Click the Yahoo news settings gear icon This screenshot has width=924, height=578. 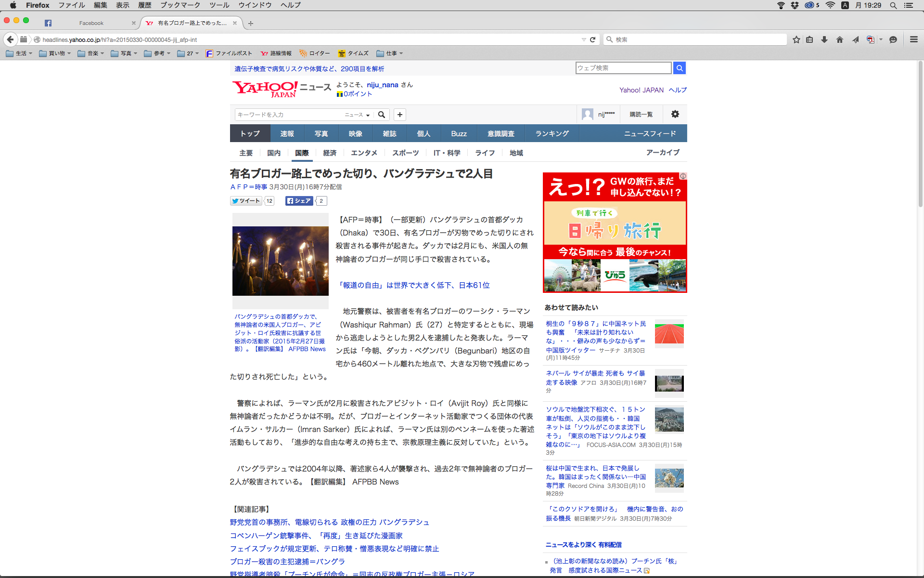click(675, 114)
